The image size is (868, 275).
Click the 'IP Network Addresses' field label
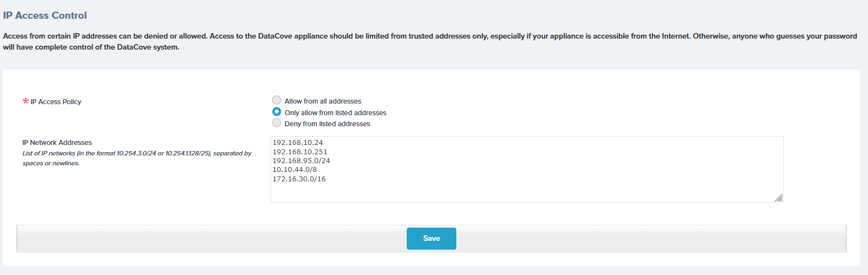click(57, 143)
